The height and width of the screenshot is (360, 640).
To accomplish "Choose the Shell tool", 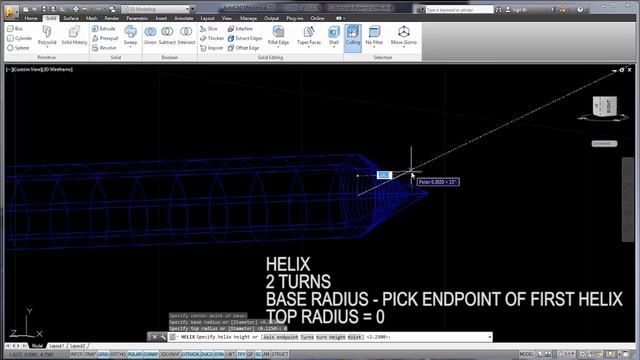I will [334, 34].
